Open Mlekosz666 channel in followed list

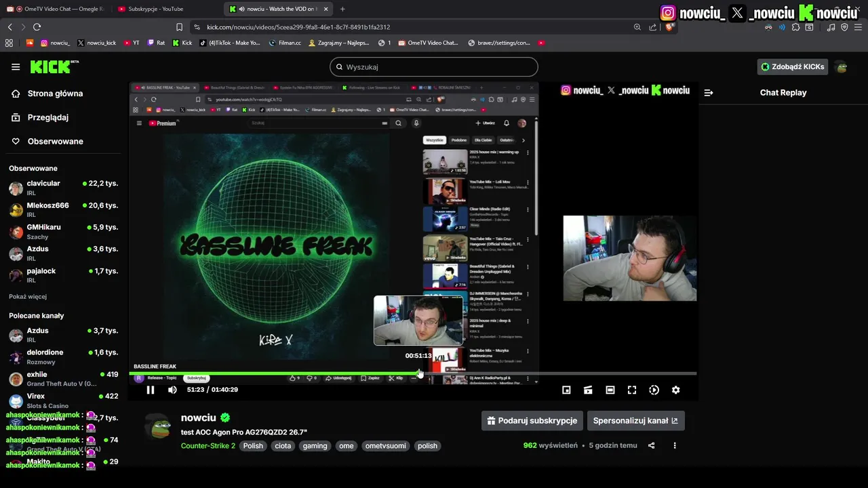[63, 209]
